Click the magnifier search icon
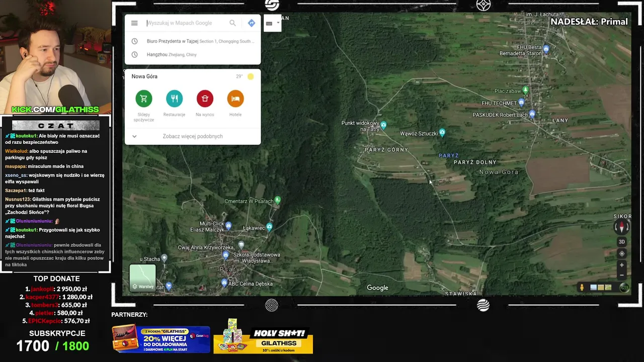The width and height of the screenshot is (644, 362). (232, 23)
